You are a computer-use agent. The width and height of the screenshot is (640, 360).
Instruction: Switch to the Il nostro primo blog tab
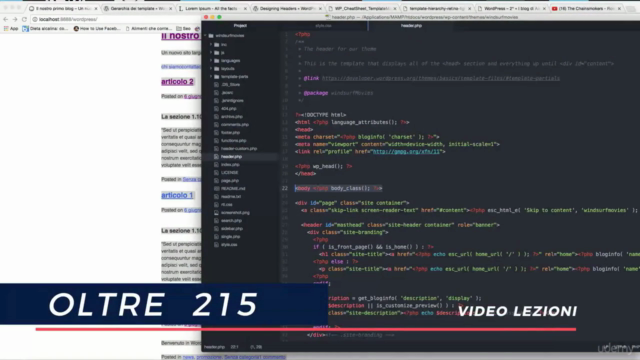click(x=63, y=8)
